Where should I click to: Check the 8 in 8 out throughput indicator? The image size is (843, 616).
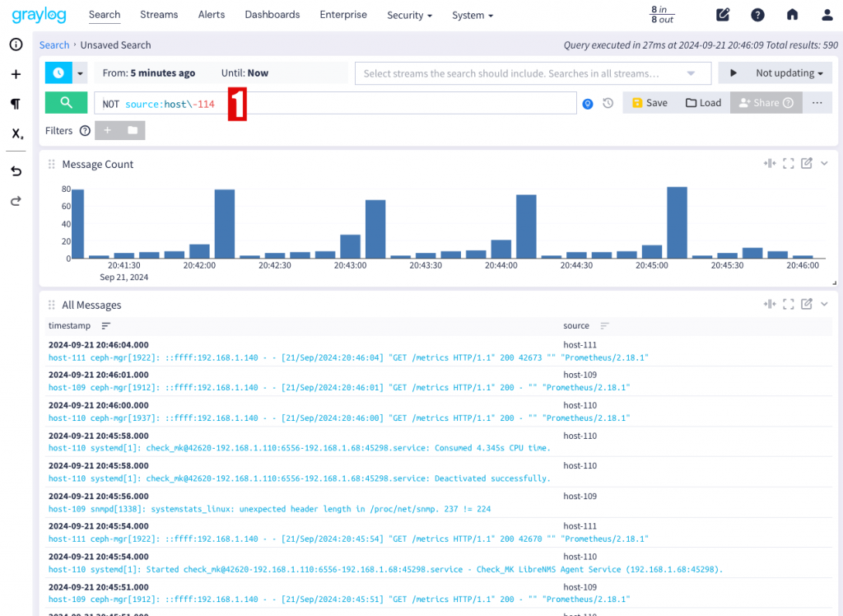pos(663,15)
